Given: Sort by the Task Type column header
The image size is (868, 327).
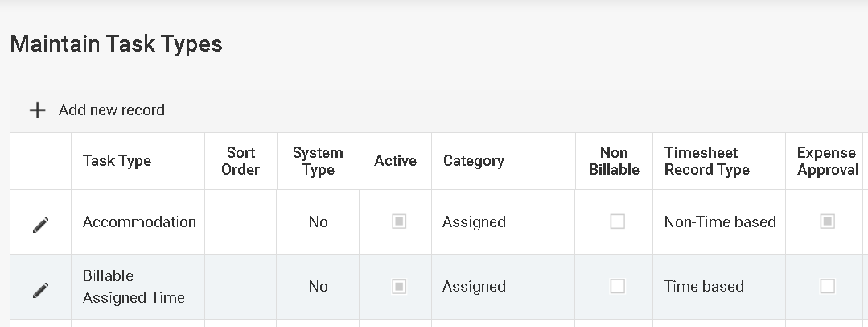Looking at the screenshot, I should click(x=117, y=161).
